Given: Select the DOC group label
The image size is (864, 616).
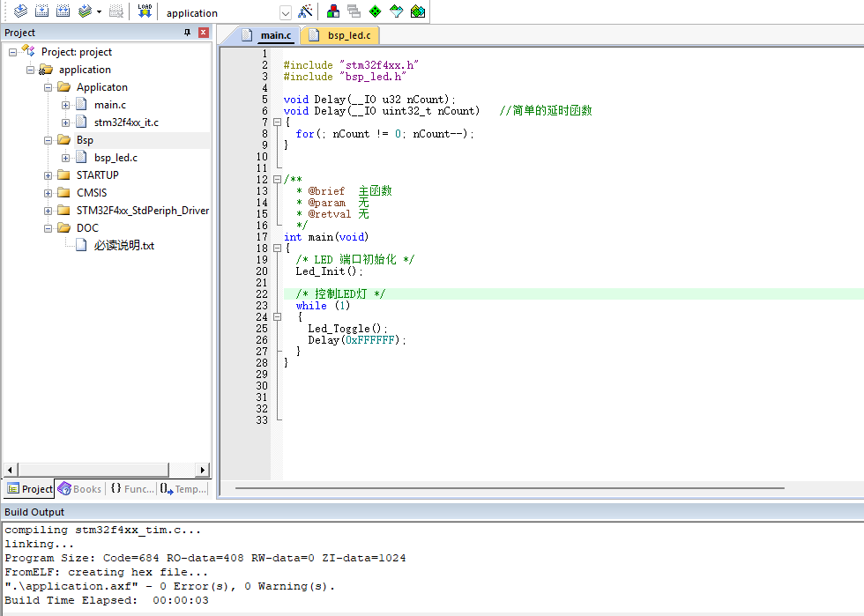Looking at the screenshot, I should point(87,228).
